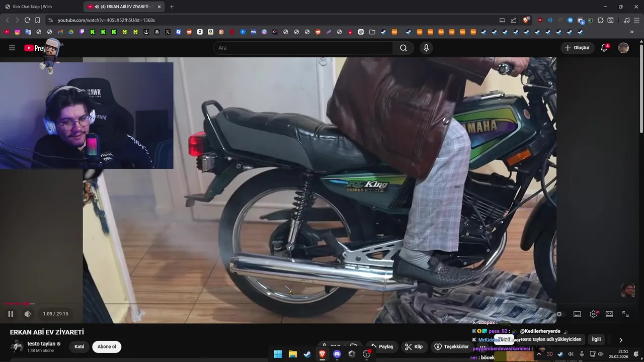Open the YouTube guide hamburger menu
644x362 pixels.
pos(12,48)
